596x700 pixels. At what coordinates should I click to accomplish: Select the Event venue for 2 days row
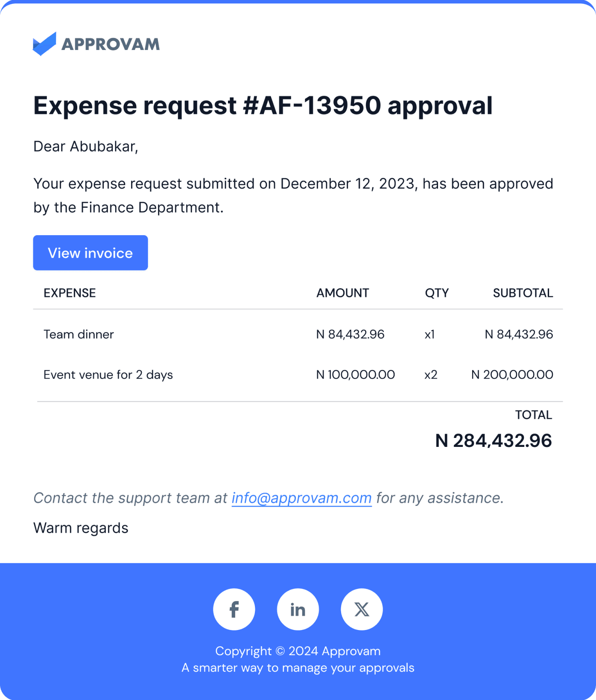point(298,375)
